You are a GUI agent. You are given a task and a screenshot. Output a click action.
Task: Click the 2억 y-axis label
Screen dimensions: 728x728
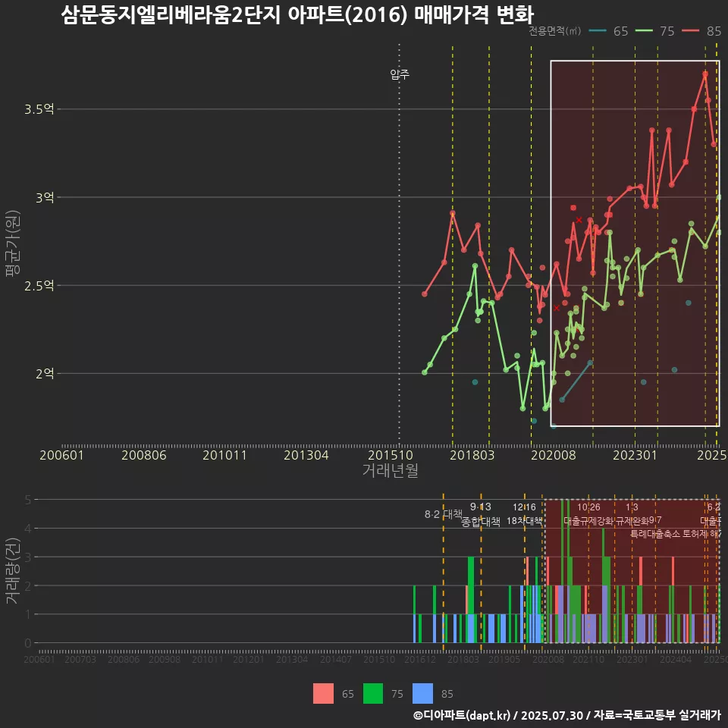pos(45,374)
